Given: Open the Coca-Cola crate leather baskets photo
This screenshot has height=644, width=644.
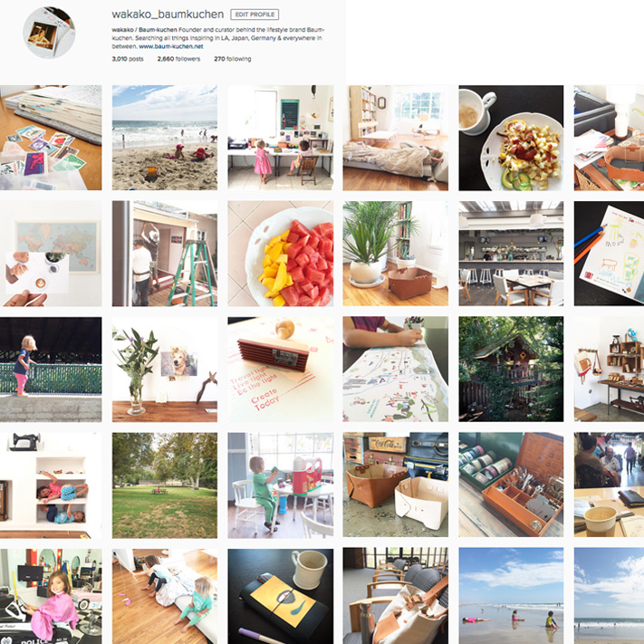Looking at the screenshot, I should pyautogui.click(x=396, y=485).
